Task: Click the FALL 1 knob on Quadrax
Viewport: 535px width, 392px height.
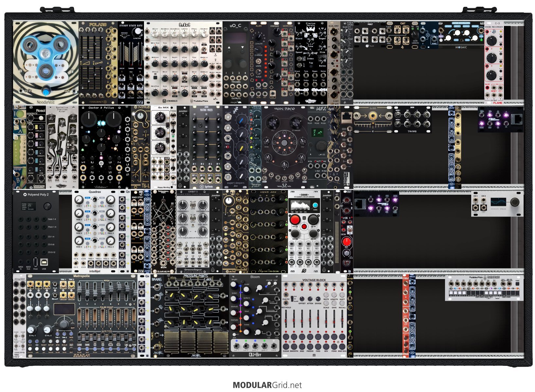Action: [111, 200]
